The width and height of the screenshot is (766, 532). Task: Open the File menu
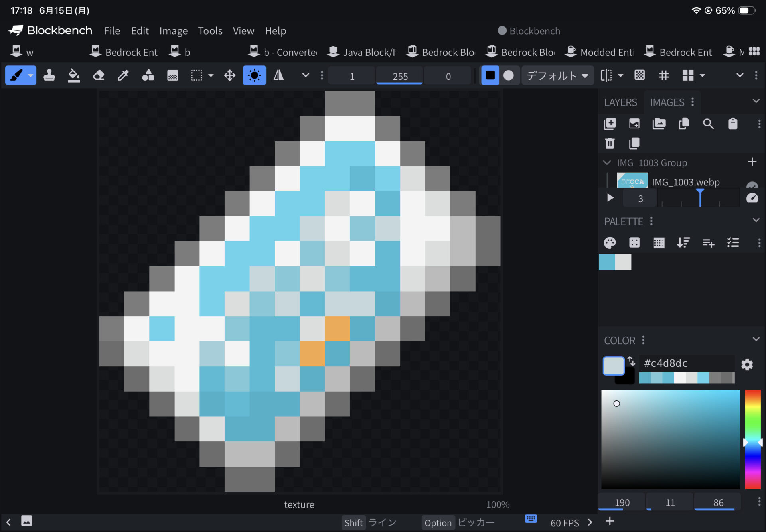(x=112, y=31)
